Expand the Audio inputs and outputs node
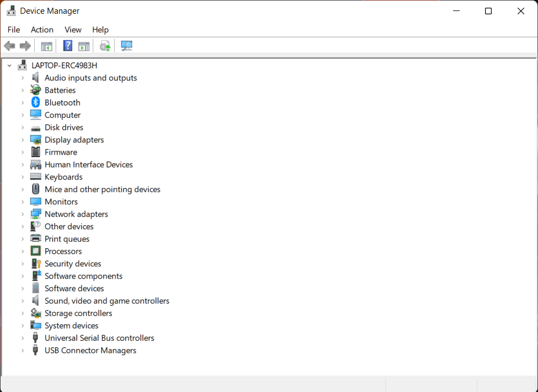 point(23,78)
